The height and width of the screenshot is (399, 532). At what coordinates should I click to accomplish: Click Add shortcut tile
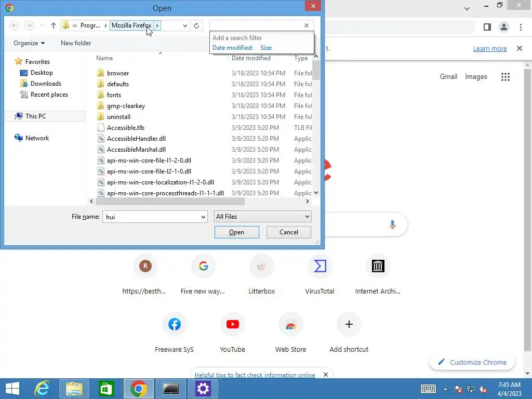click(349, 333)
